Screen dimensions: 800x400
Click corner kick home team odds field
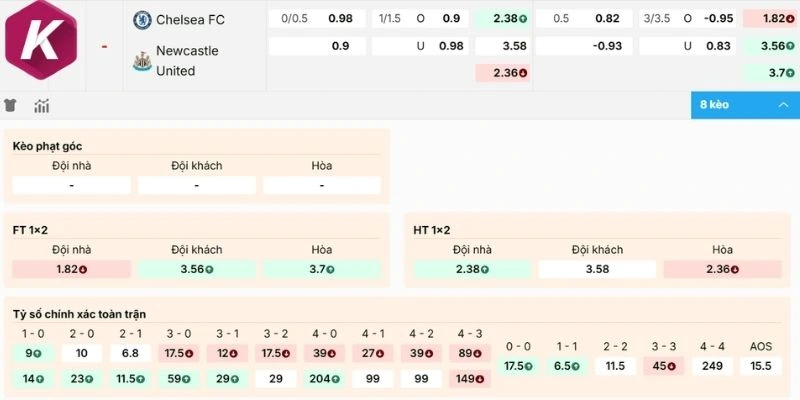coord(71,185)
